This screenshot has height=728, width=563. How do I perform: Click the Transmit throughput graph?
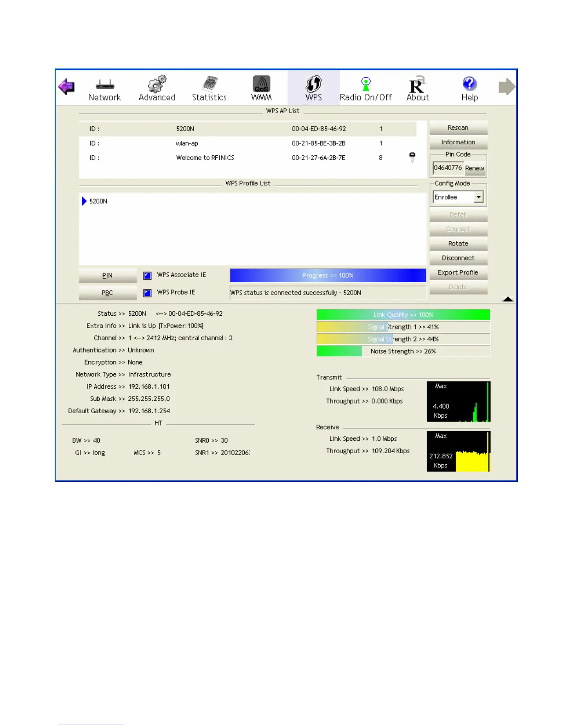459,401
